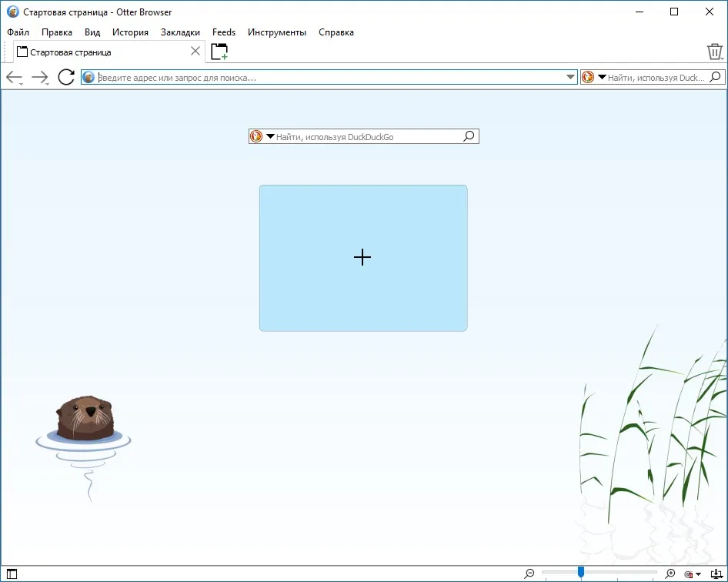Open a new tab with the plus-page icon
728x582 pixels.
(x=219, y=52)
